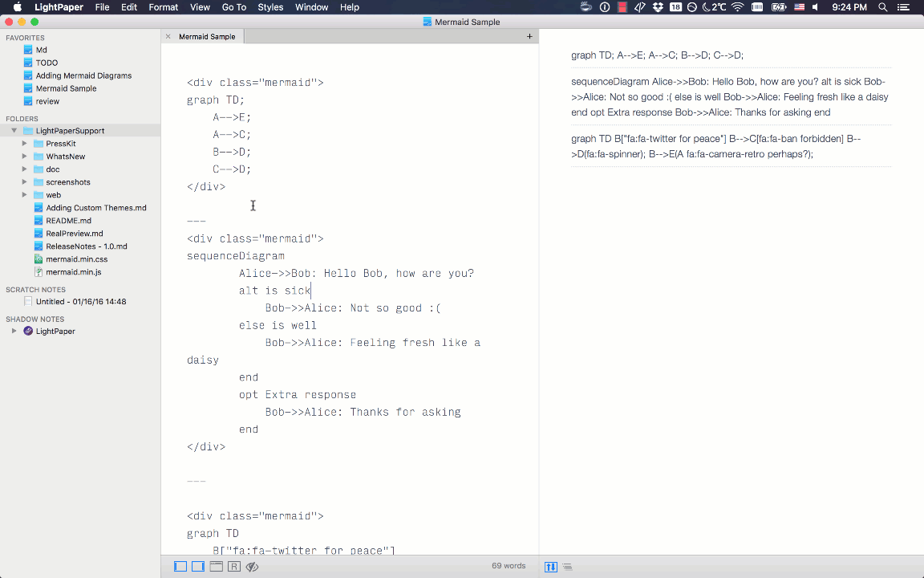This screenshot has width=924, height=578.
Task: Add a new tab with the plus button
Action: pos(529,37)
